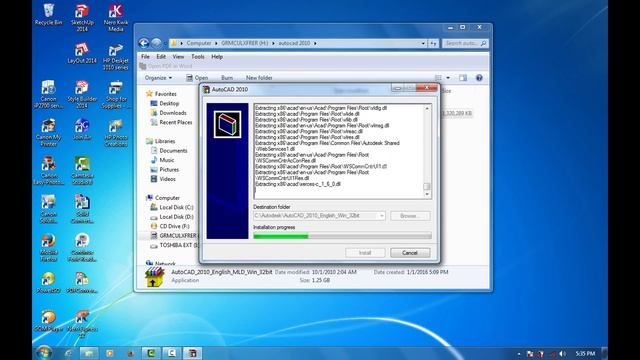Image resolution: width=640 pixels, height=360 pixels.
Task: Launch SketchUp 2014 from the desktop
Action: point(82,18)
